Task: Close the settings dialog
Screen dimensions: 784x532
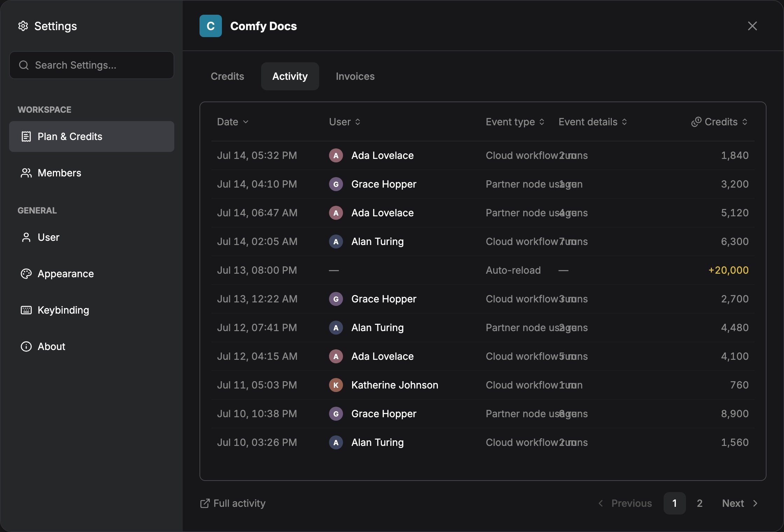Action: (x=752, y=26)
